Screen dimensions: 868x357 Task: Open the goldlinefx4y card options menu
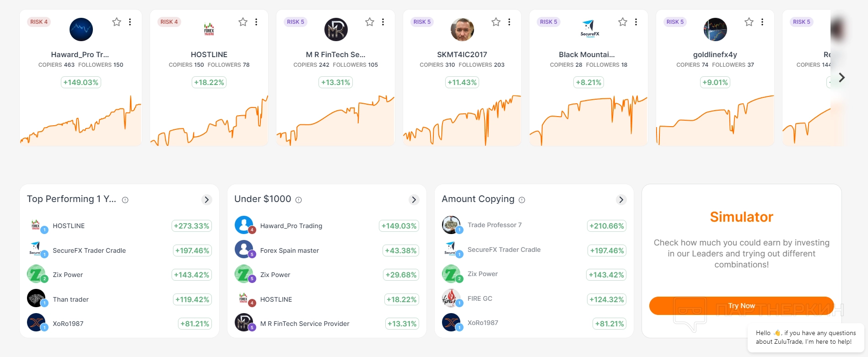[x=762, y=22]
